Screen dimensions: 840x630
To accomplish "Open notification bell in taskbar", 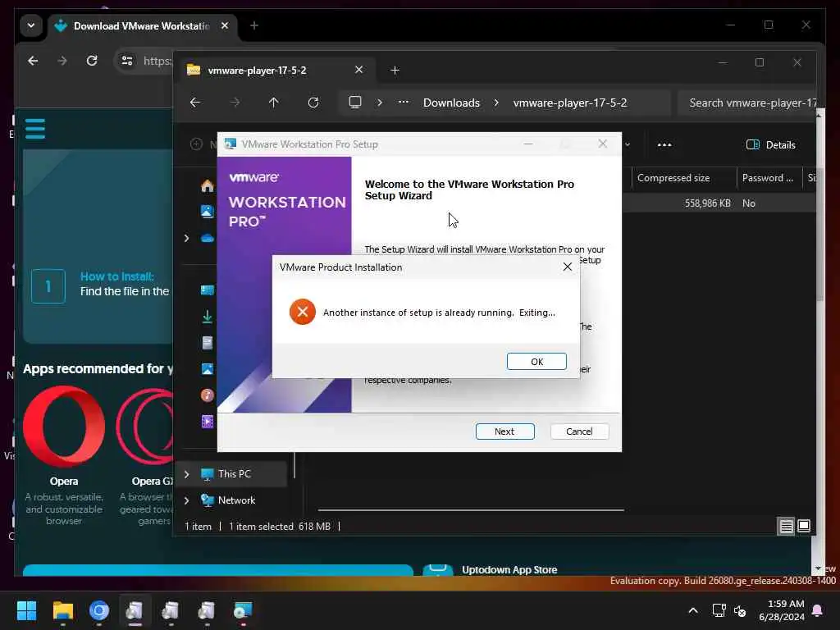I will (x=818, y=610).
